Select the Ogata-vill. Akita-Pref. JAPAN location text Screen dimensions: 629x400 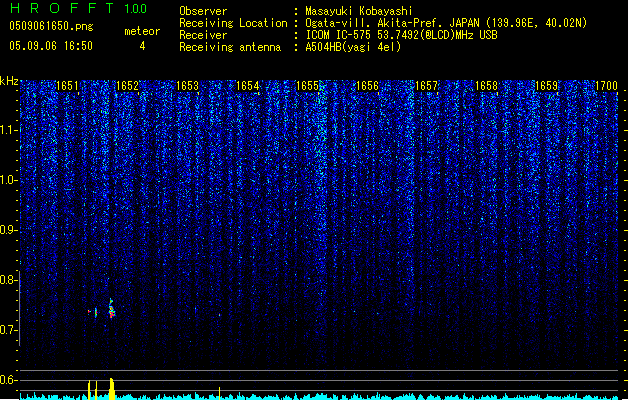pos(446,23)
